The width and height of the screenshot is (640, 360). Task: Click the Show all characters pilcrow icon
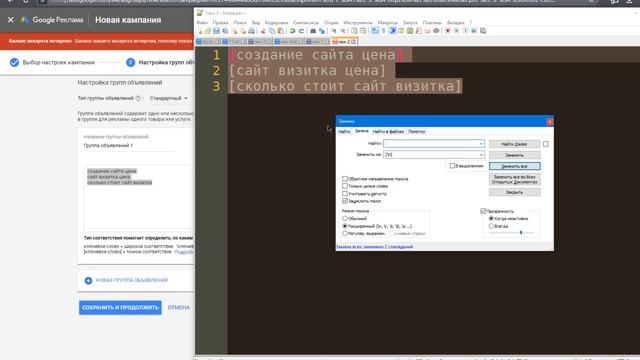(x=383, y=31)
